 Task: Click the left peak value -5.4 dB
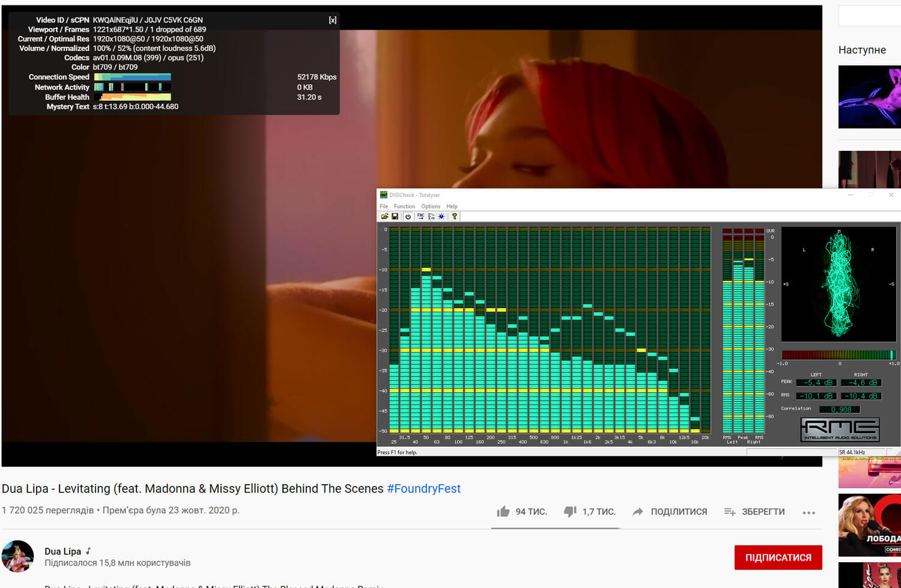pyautogui.click(x=816, y=383)
